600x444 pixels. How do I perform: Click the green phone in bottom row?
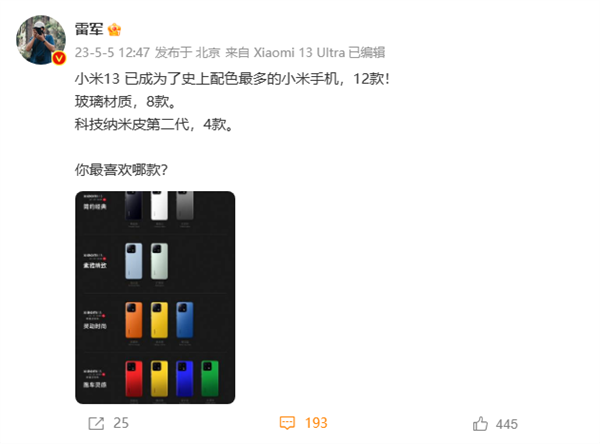coord(210,379)
